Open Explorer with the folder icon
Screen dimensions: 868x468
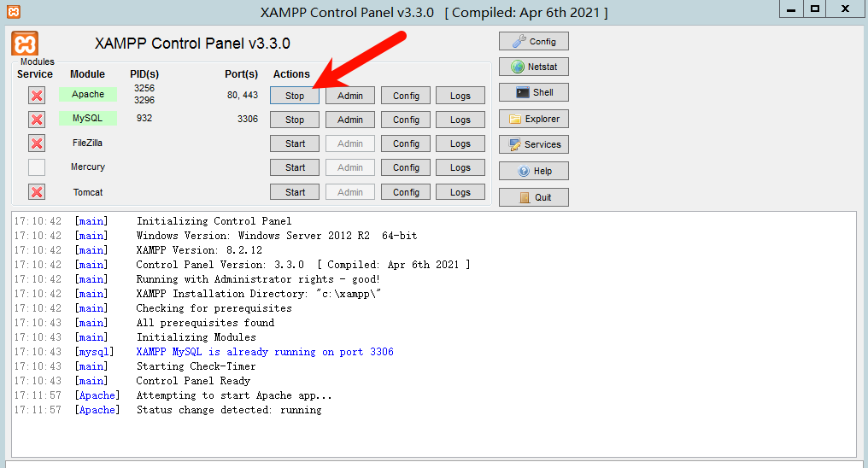(534, 119)
